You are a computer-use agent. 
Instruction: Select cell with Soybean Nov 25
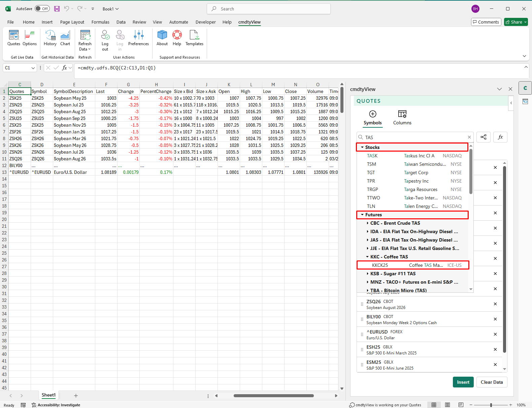74,125
